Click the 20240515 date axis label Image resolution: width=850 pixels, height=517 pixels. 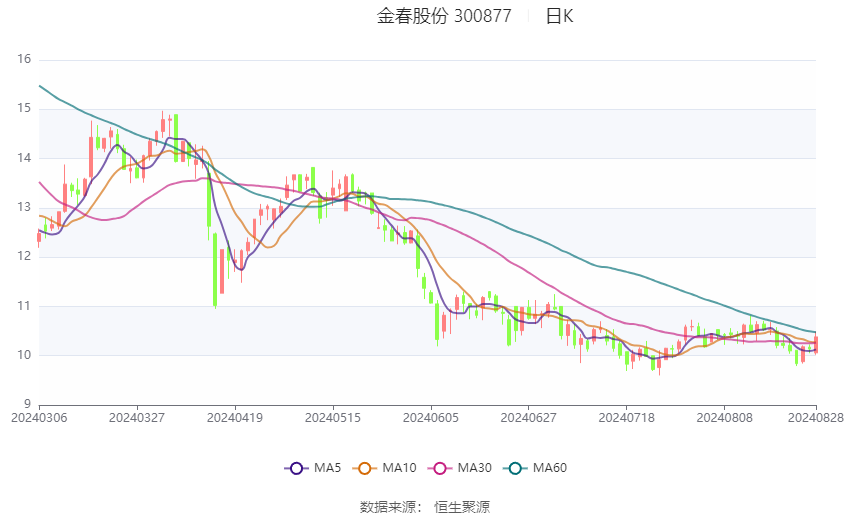(333, 418)
